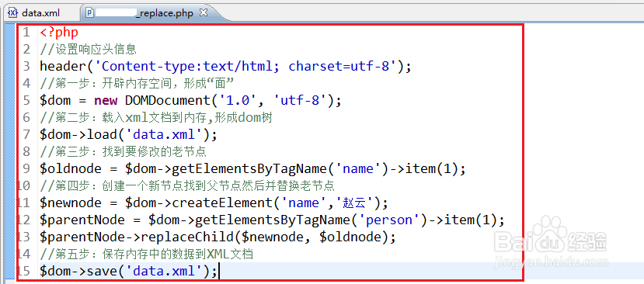Click the $parentNode getElementsByTagName('person') line
This screenshot has width=644, height=284.
click(272, 220)
